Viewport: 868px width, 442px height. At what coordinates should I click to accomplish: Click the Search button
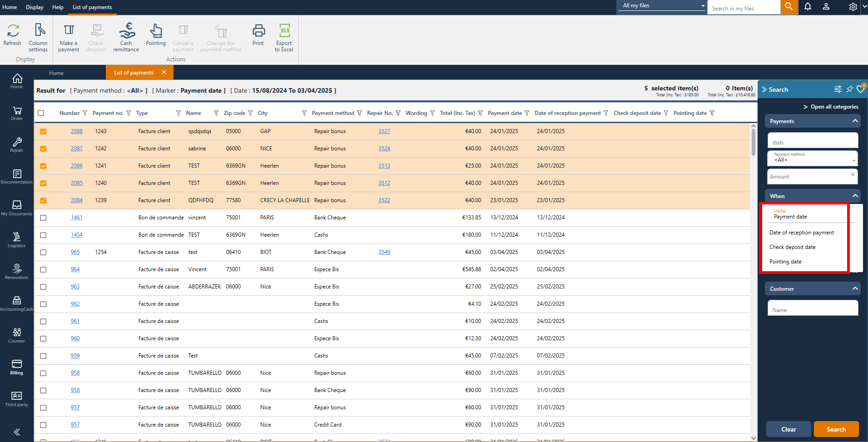tap(836, 429)
